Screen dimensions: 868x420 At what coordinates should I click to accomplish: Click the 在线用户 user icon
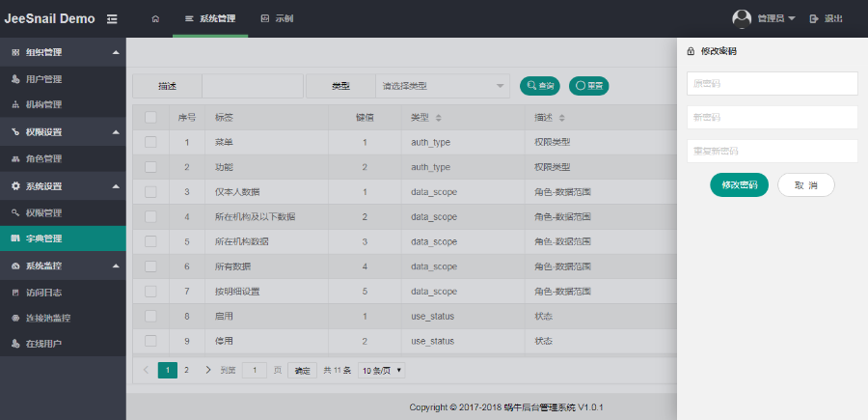pos(15,344)
